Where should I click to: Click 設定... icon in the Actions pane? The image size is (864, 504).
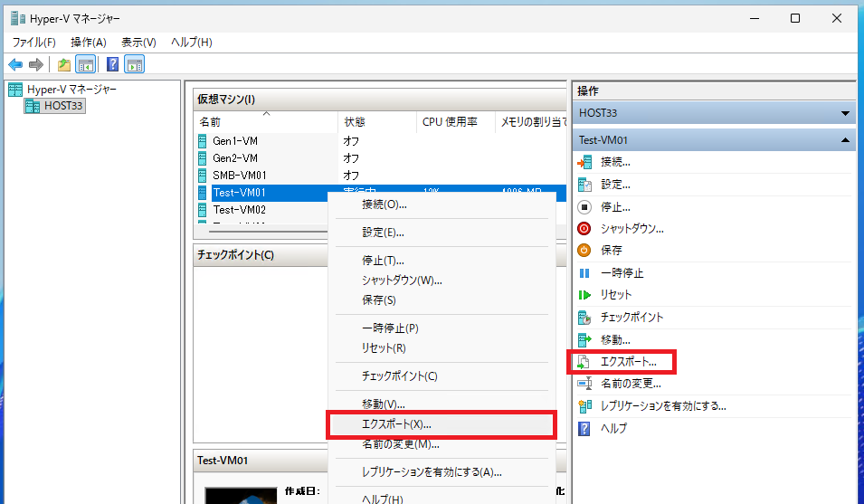click(584, 185)
